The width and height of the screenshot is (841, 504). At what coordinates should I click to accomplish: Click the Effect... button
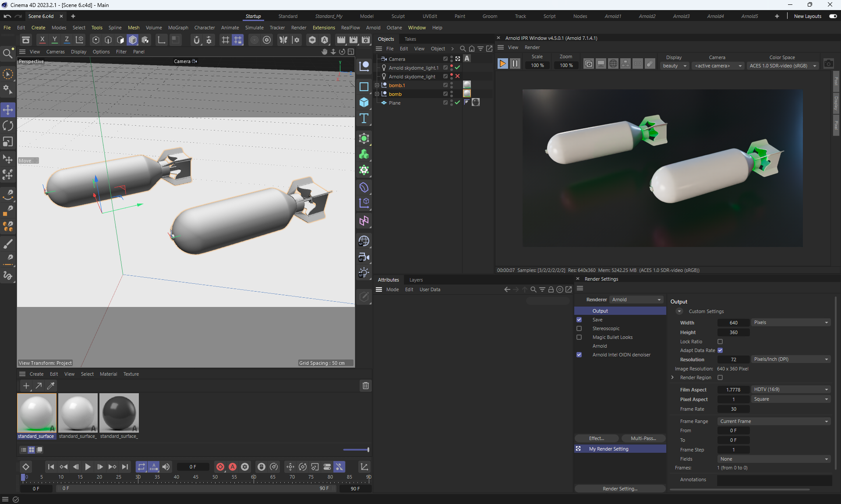click(596, 438)
